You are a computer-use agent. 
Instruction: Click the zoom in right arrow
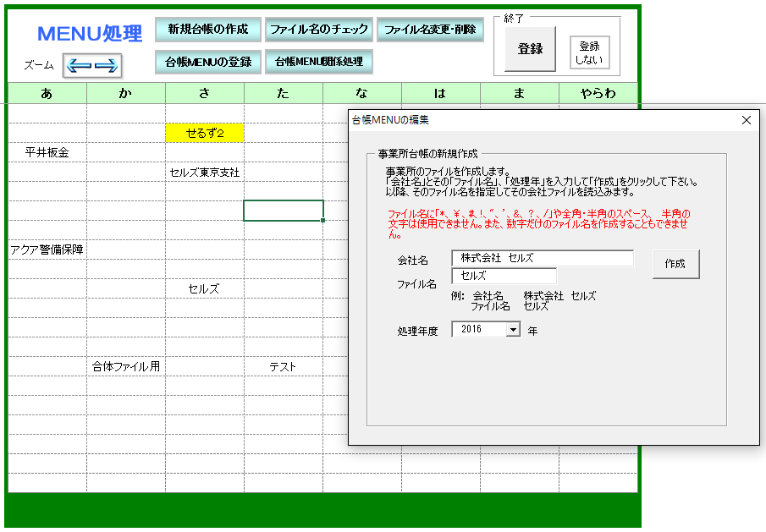[x=106, y=65]
